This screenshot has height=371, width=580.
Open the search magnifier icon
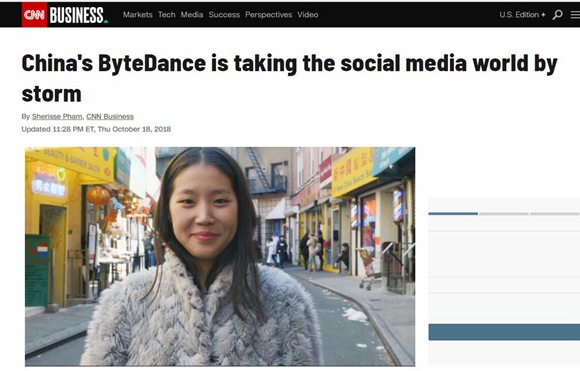(557, 15)
